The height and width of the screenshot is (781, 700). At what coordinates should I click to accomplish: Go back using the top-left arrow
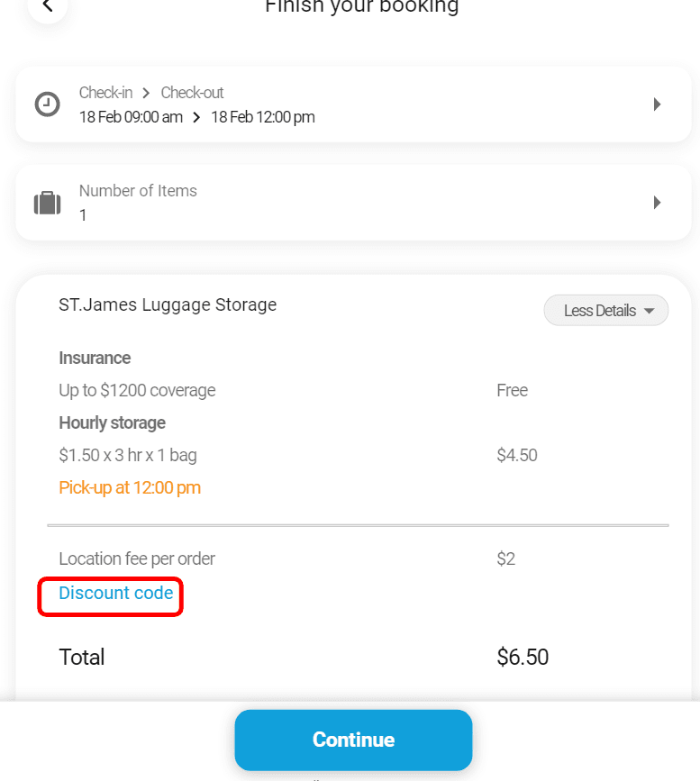[47, 7]
